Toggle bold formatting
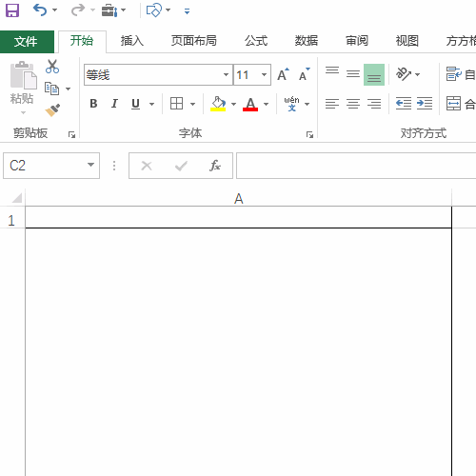The width and height of the screenshot is (476, 476). [x=93, y=104]
